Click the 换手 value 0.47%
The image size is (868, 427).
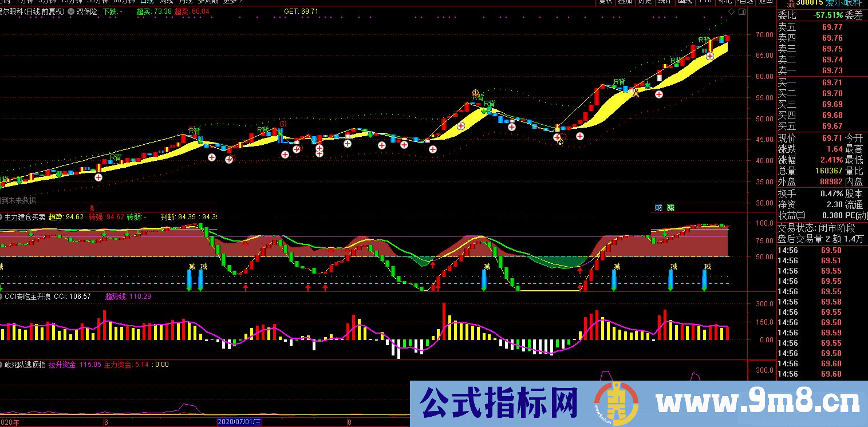tap(831, 194)
